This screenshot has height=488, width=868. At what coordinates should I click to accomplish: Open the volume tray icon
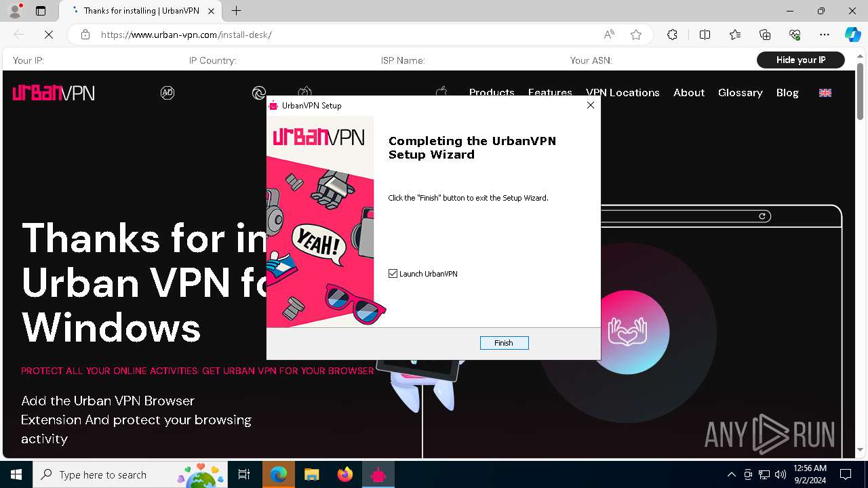click(780, 474)
